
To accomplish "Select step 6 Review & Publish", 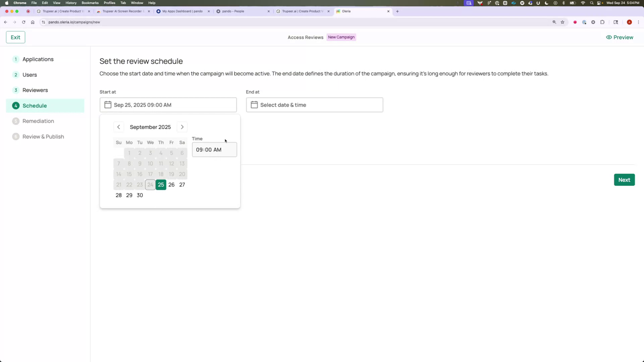I will point(43,136).
